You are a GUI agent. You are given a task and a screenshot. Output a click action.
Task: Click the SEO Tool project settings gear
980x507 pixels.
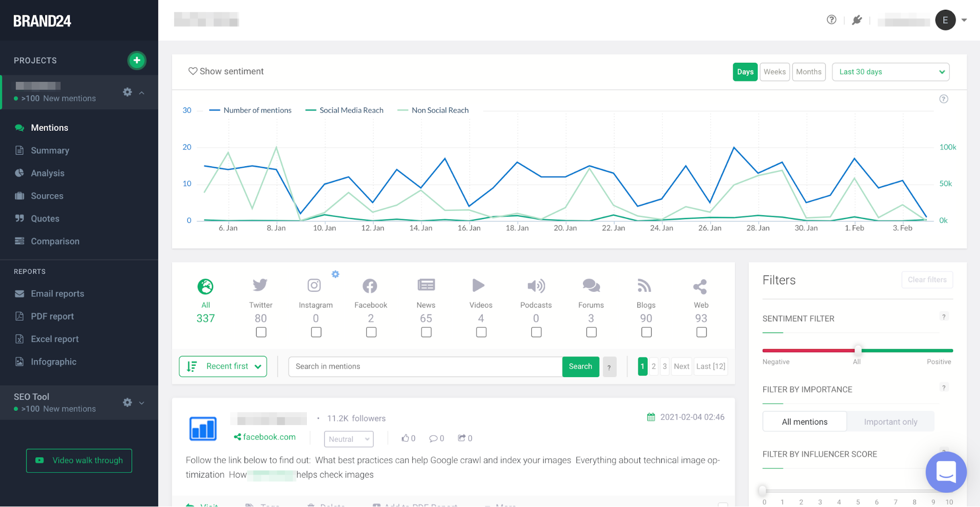click(127, 403)
